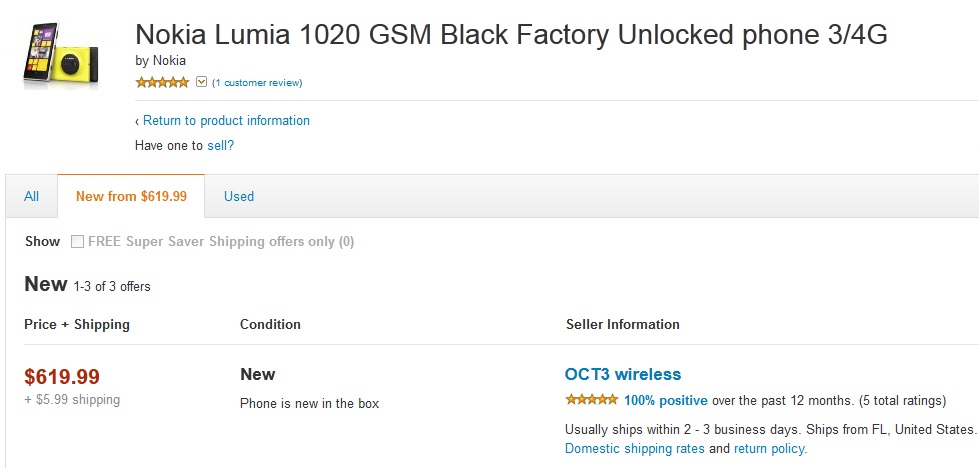Click the "Phone is new in the box" note

click(309, 404)
